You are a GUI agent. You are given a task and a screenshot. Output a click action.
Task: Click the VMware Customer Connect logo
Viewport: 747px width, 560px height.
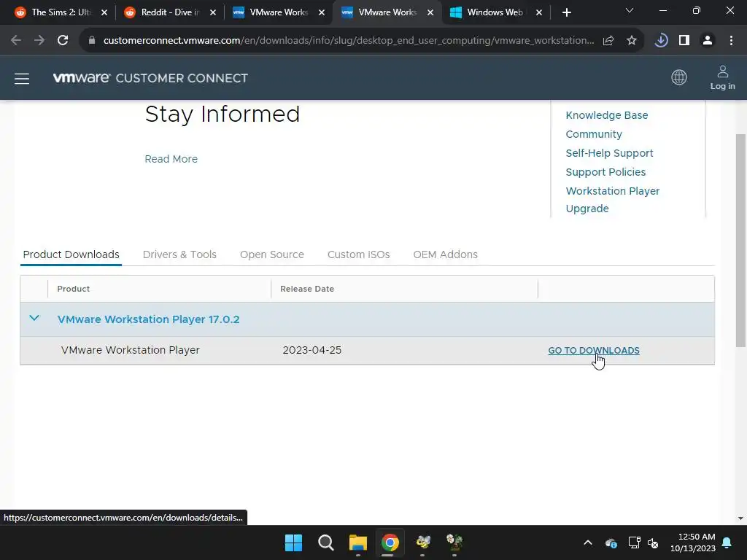click(x=150, y=78)
